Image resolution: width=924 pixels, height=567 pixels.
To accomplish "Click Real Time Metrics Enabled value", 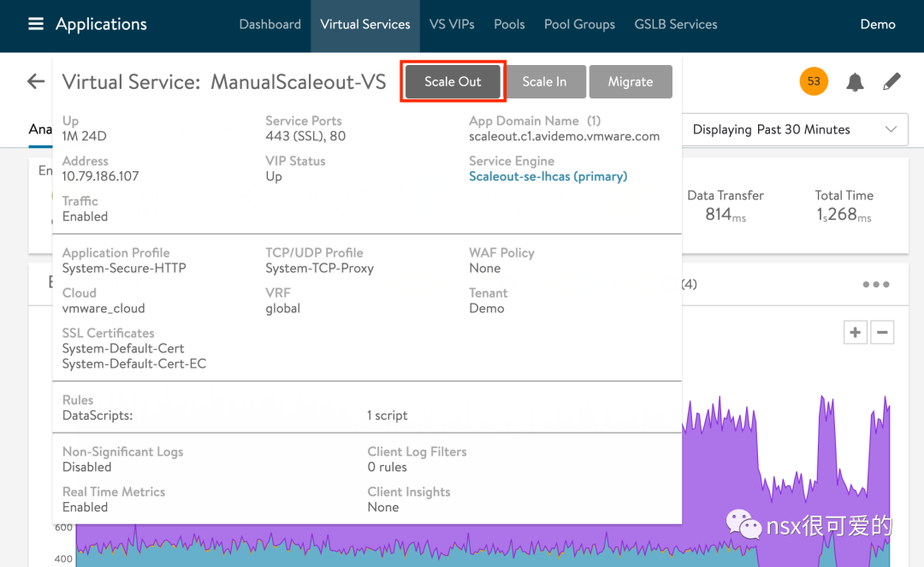I will 85,507.
